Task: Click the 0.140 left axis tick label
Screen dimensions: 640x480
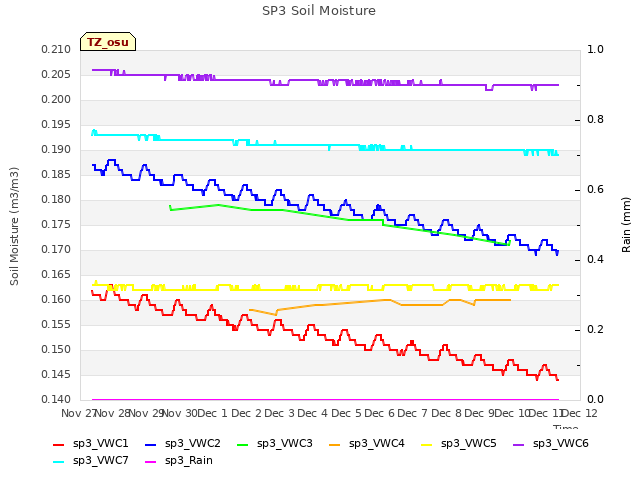Action: 56,400
